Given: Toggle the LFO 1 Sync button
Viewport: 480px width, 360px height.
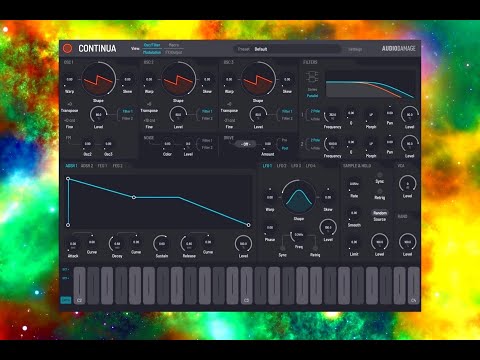Looking at the screenshot, I should (x=282, y=249).
